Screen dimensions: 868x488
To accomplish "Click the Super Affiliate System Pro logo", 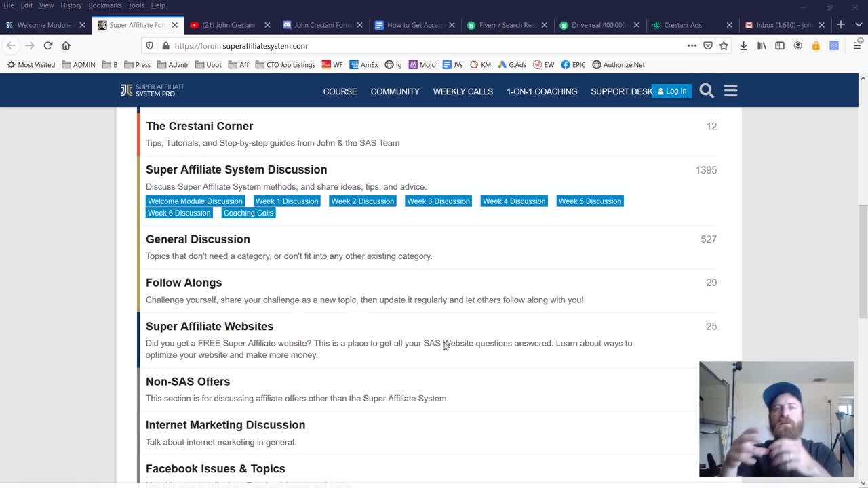I will click(153, 90).
